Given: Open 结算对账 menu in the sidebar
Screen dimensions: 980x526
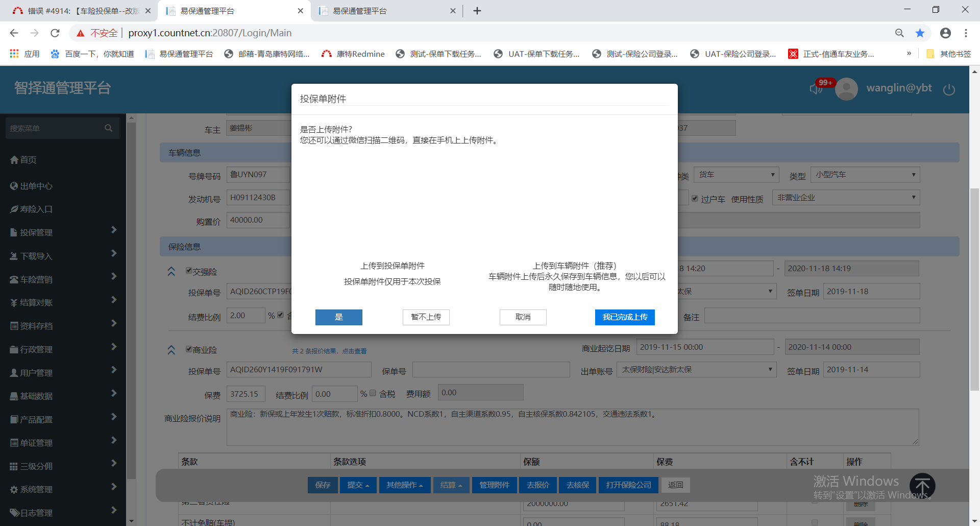Looking at the screenshot, I should (x=63, y=302).
